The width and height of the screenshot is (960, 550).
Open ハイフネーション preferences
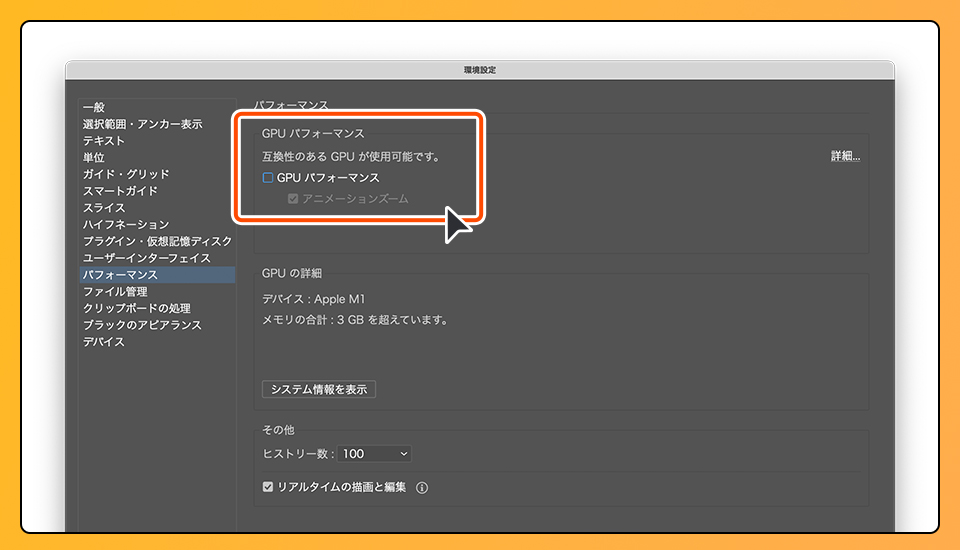coord(157,224)
